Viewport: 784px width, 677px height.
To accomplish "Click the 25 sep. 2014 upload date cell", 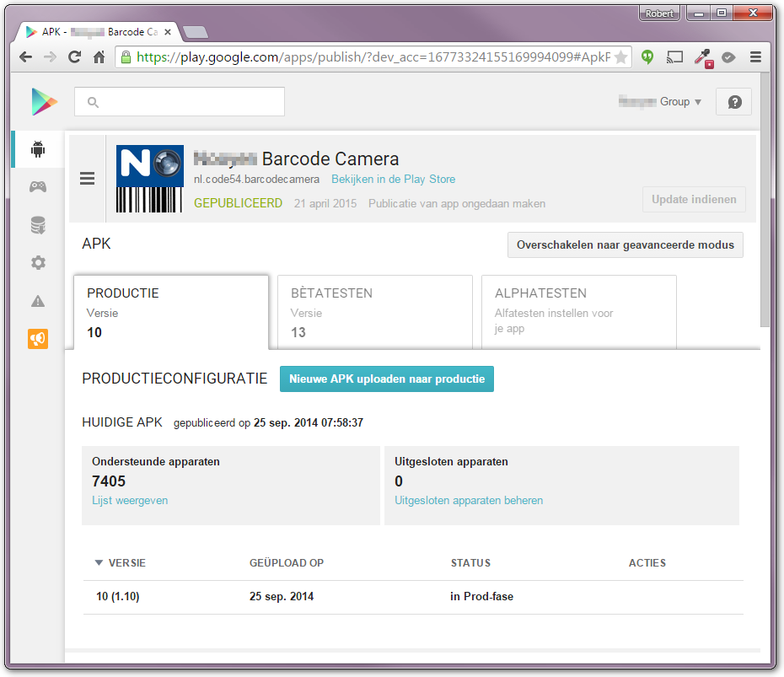I will point(282,597).
